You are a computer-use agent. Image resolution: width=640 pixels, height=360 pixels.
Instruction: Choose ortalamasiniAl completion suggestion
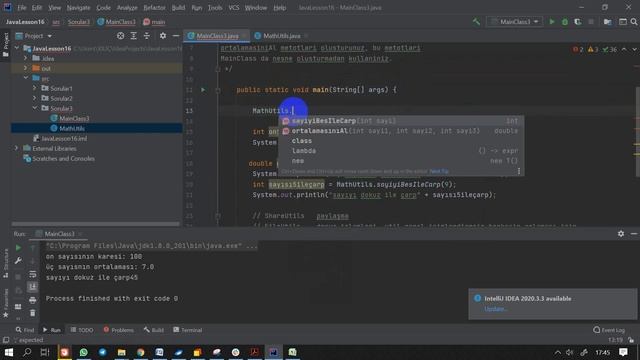(x=401, y=131)
